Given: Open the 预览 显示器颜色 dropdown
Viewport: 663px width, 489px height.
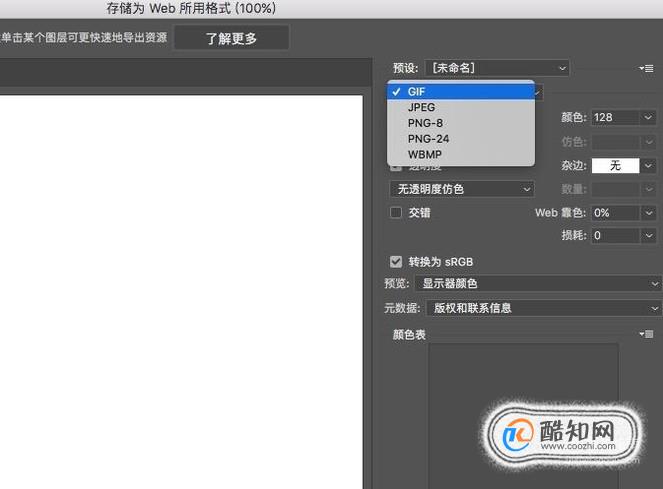Looking at the screenshot, I should pos(538,283).
